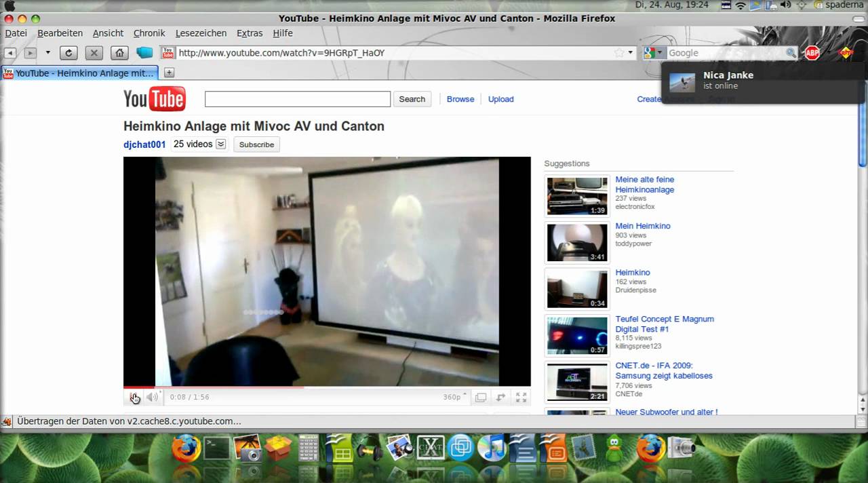Open the Lesezeichen menu
The width and height of the screenshot is (868, 483).
pos(201,33)
